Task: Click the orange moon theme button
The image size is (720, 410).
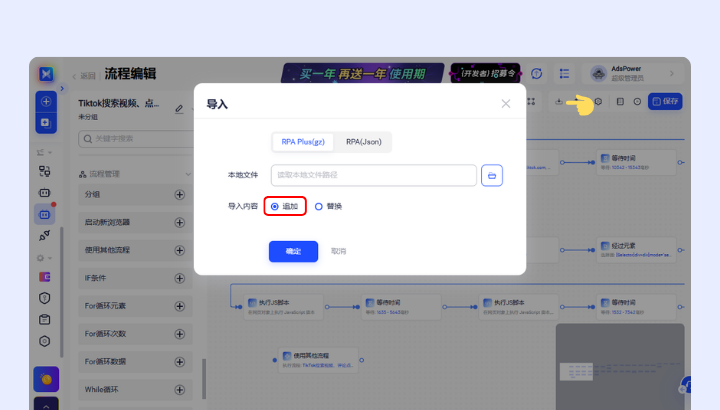Action: pos(46,379)
